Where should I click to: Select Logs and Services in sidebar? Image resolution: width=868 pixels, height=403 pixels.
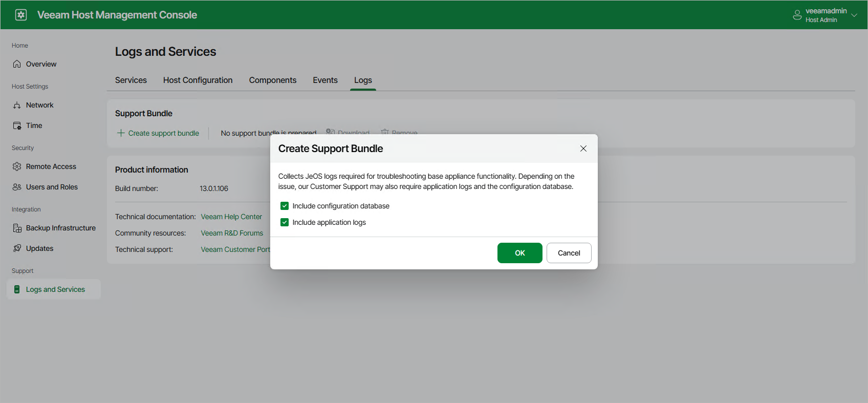(x=54, y=289)
